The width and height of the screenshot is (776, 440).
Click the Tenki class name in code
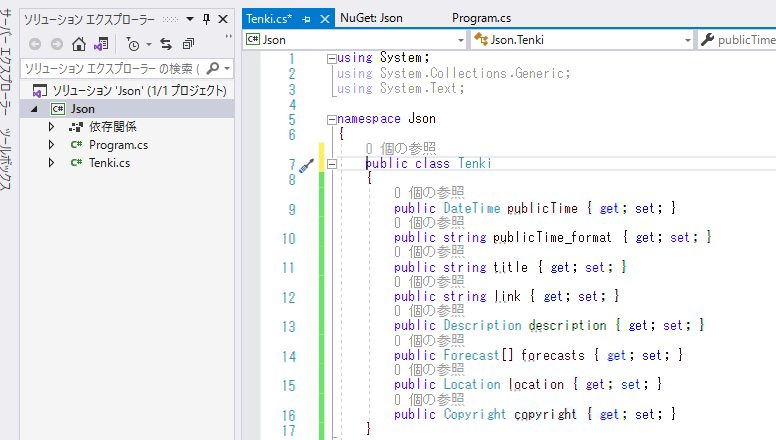tap(475, 163)
